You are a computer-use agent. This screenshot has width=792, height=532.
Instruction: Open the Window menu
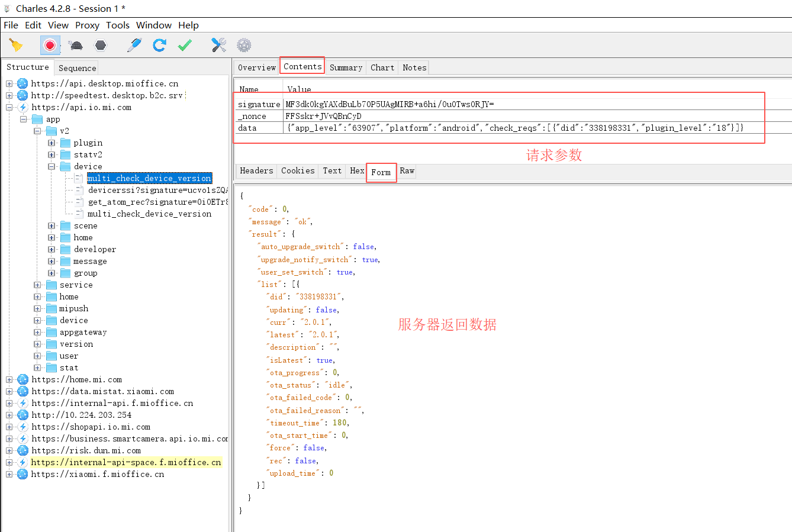click(154, 25)
